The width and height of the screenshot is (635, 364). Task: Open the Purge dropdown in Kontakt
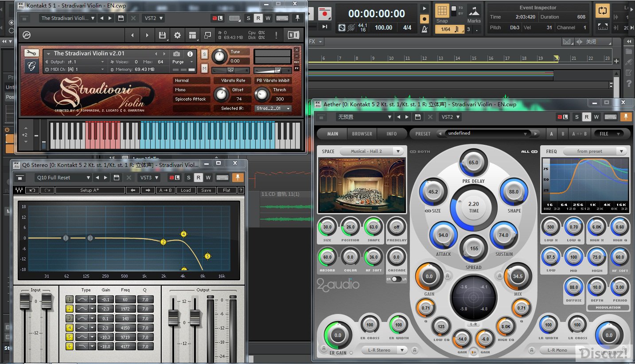183,62
